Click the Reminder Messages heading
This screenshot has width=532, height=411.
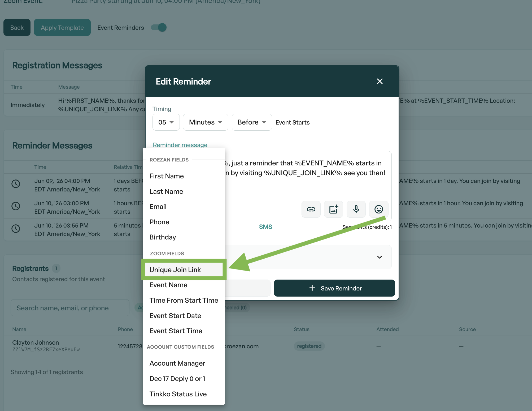coord(52,145)
